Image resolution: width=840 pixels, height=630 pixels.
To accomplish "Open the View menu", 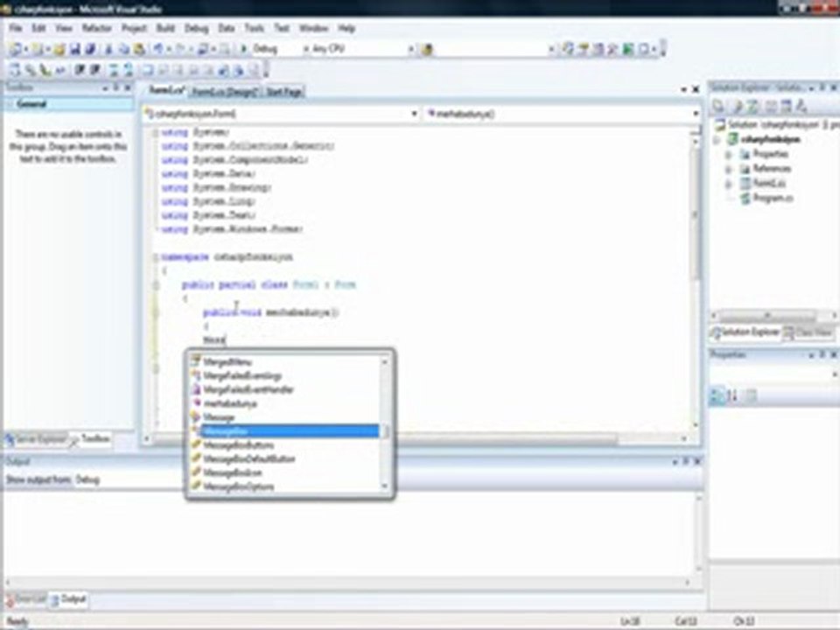I will point(64,28).
